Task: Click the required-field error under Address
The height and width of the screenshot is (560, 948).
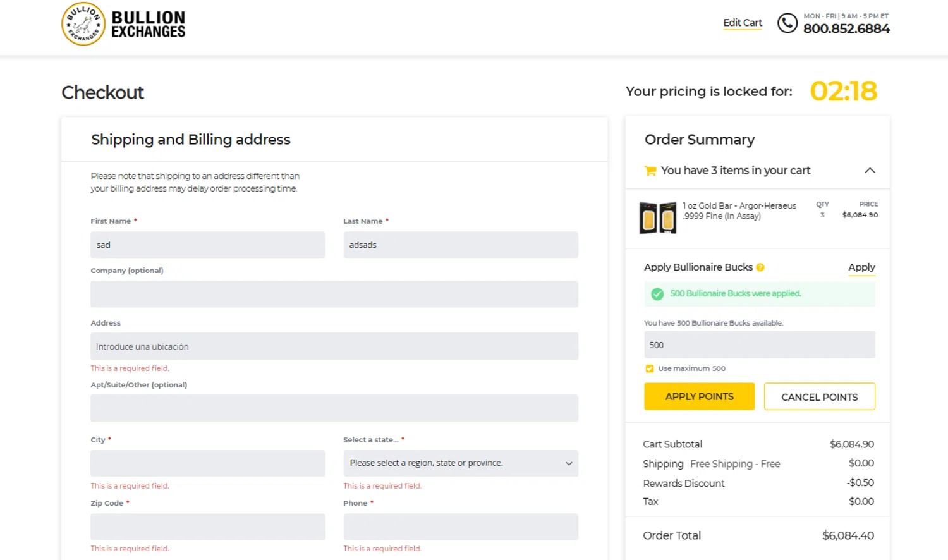Action: point(130,368)
